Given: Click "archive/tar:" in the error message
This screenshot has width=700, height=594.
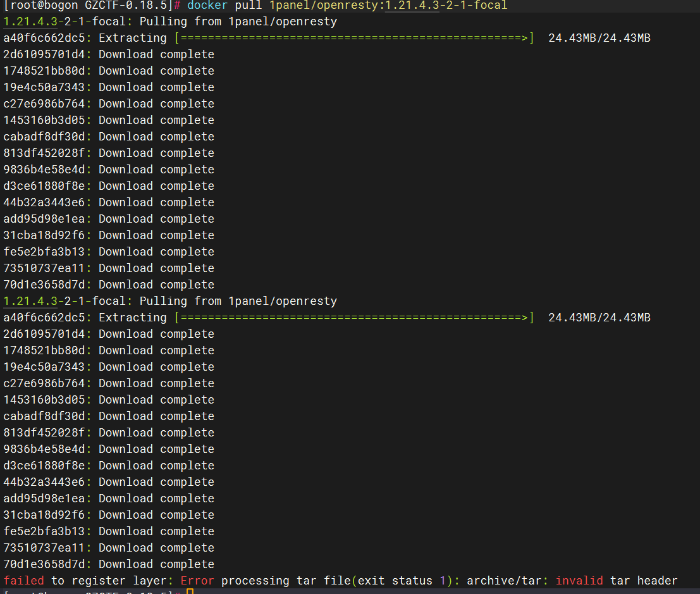Looking at the screenshot, I should [x=508, y=581].
